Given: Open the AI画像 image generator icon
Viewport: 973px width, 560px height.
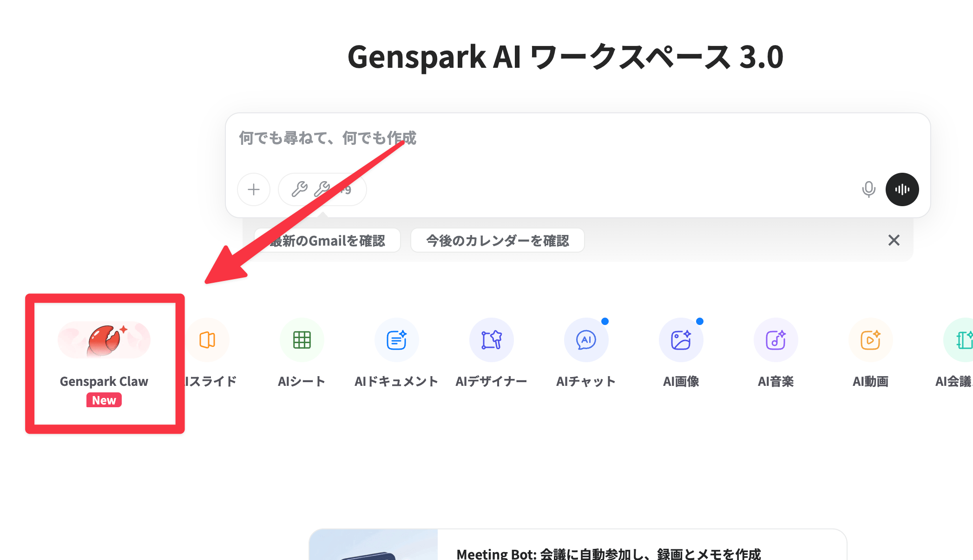Looking at the screenshot, I should [681, 340].
